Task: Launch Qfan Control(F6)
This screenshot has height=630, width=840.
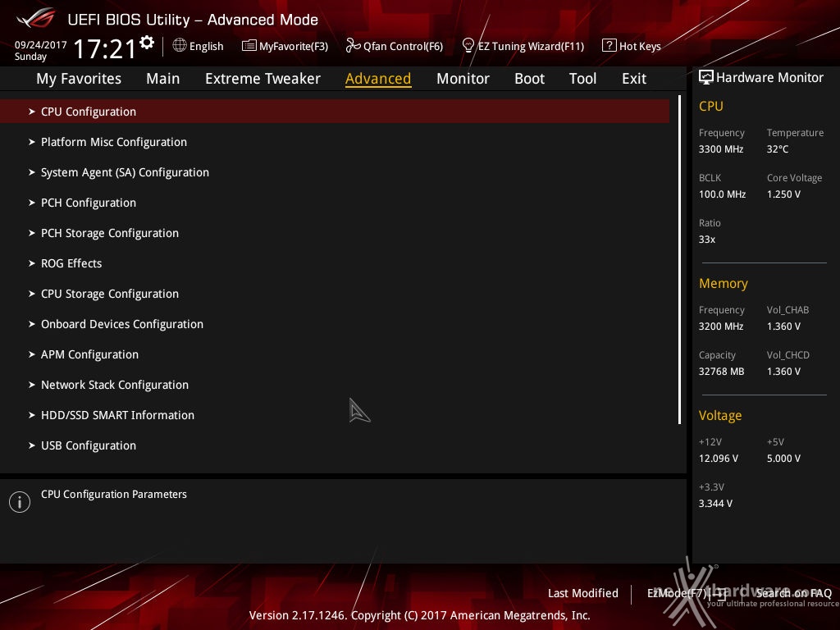Action: [x=404, y=46]
